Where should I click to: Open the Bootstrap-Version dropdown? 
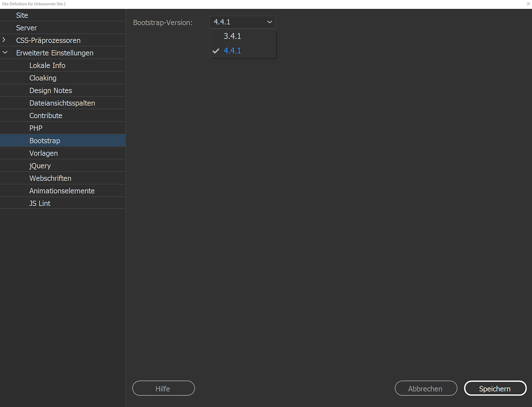242,22
